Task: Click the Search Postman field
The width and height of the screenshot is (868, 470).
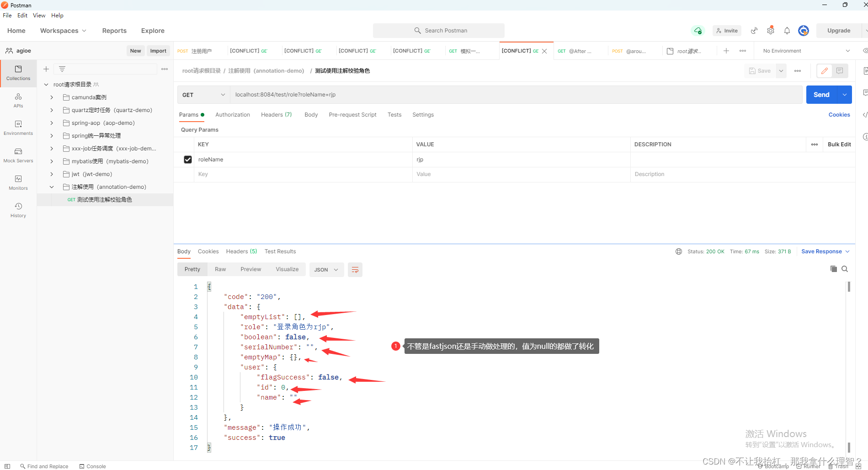Action: [439, 30]
